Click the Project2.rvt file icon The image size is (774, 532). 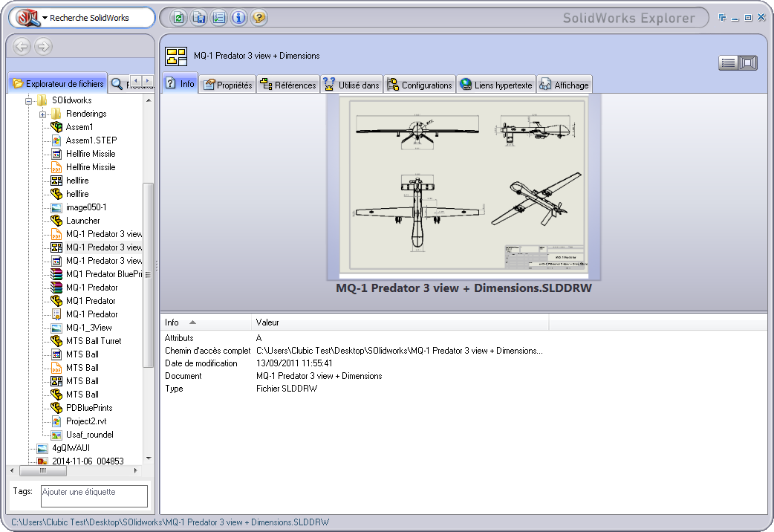tap(56, 421)
